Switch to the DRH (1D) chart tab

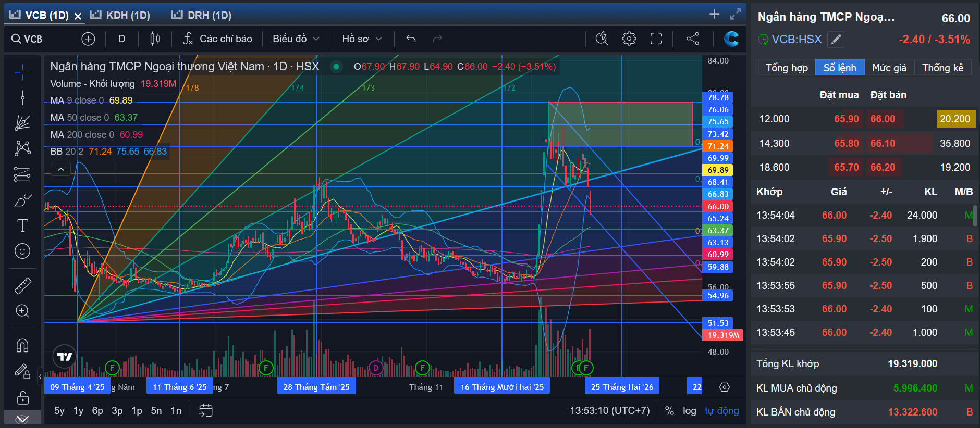[x=202, y=15]
